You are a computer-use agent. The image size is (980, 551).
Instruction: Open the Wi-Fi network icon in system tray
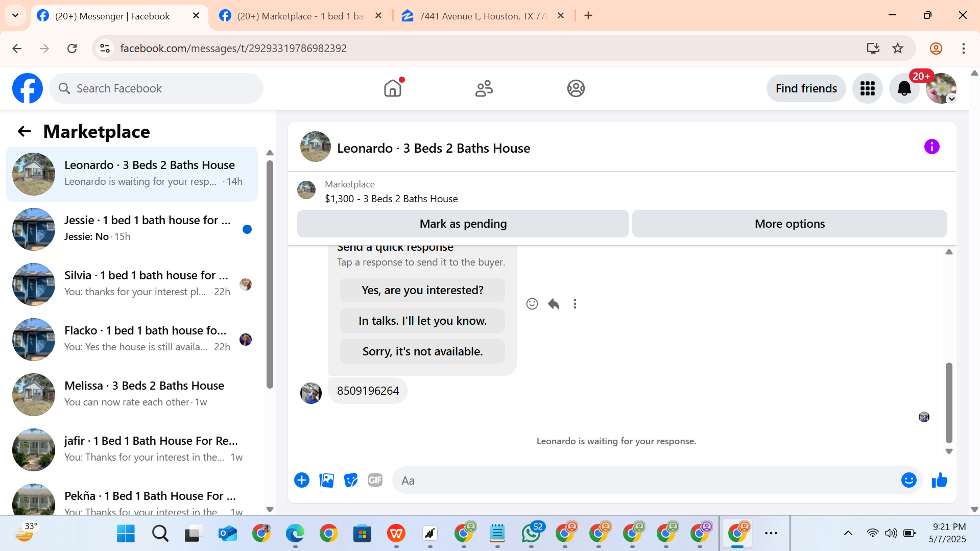click(872, 534)
